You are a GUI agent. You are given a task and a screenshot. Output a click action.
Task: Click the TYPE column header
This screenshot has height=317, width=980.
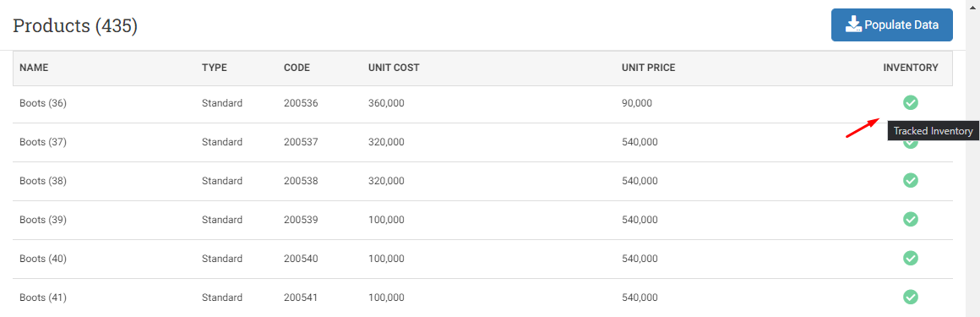(215, 68)
